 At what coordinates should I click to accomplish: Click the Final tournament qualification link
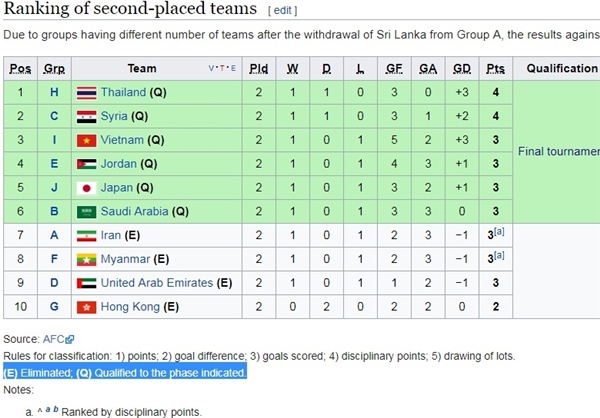[x=559, y=152]
